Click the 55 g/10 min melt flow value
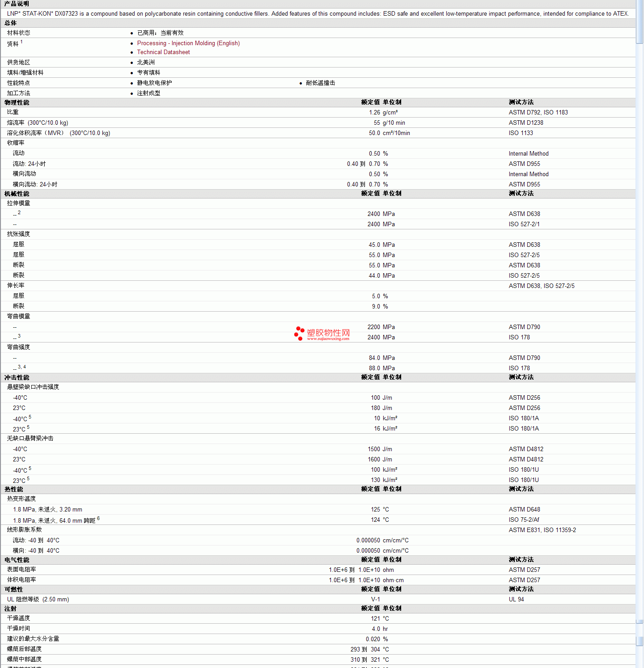This screenshot has height=668, width=644. [x=389, y=123]
